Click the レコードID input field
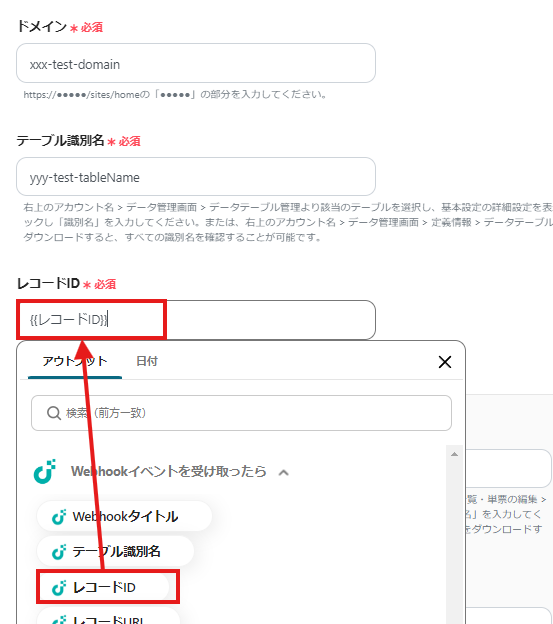This screenshot has height=624, width=553. tap(196, 320)
